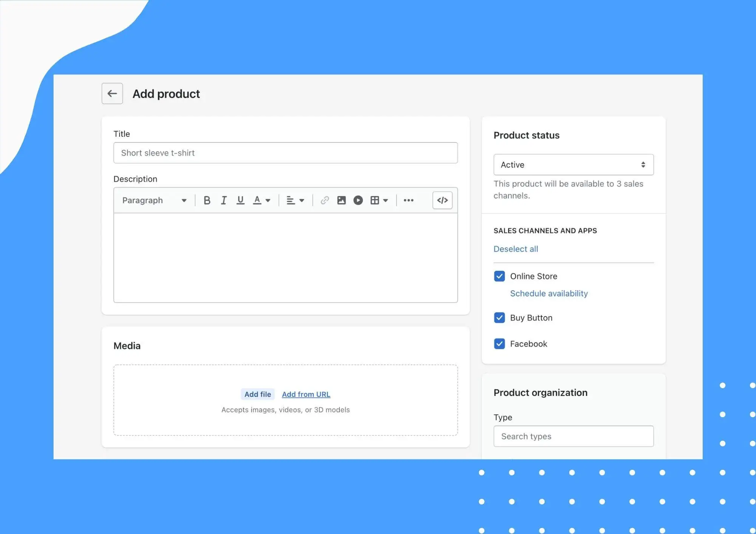Switch to HTML code view
This screenshot has height=534, width=756.
coord(442,200)
